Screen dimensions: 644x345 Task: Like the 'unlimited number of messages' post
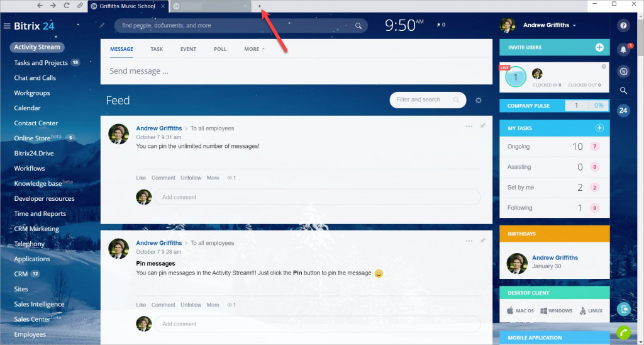141,178
